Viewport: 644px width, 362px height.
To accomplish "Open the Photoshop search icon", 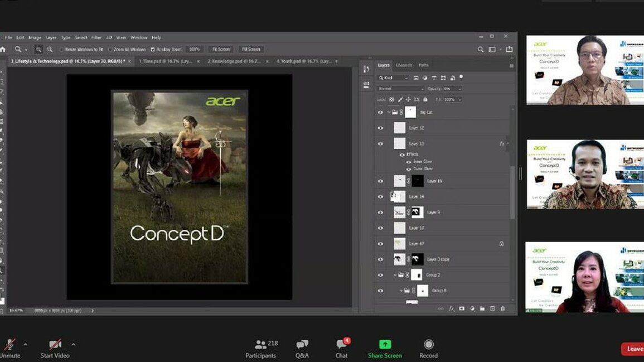I will coord(480,49).
